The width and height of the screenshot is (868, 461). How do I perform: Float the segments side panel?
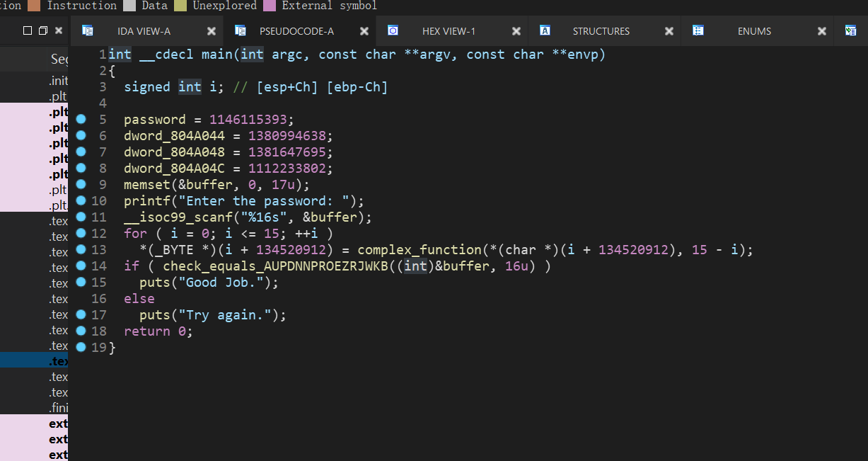[x=43, y=30]
